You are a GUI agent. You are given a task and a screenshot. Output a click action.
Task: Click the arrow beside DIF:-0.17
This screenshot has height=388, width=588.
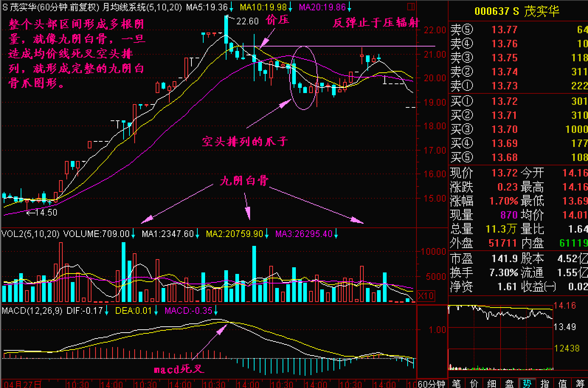click(107, 311)
